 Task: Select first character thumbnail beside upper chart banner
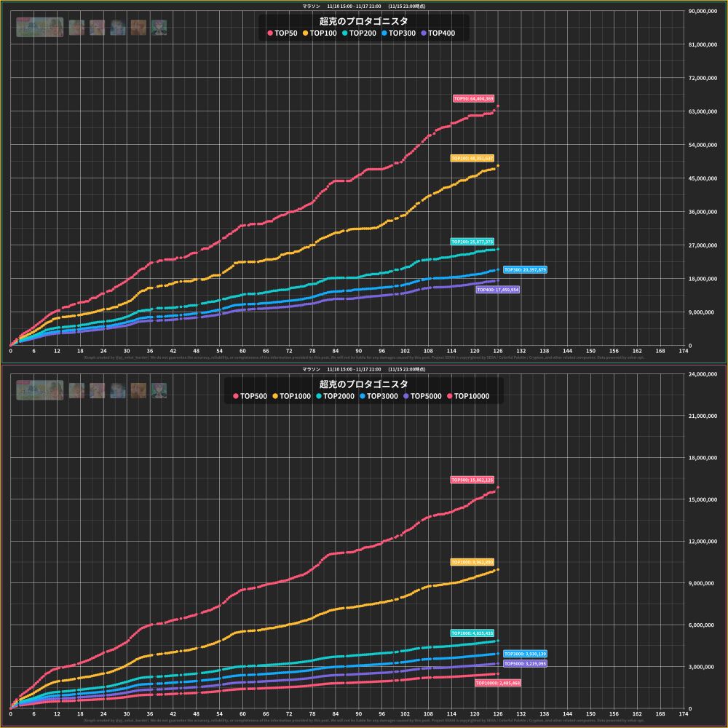[76, 28]
